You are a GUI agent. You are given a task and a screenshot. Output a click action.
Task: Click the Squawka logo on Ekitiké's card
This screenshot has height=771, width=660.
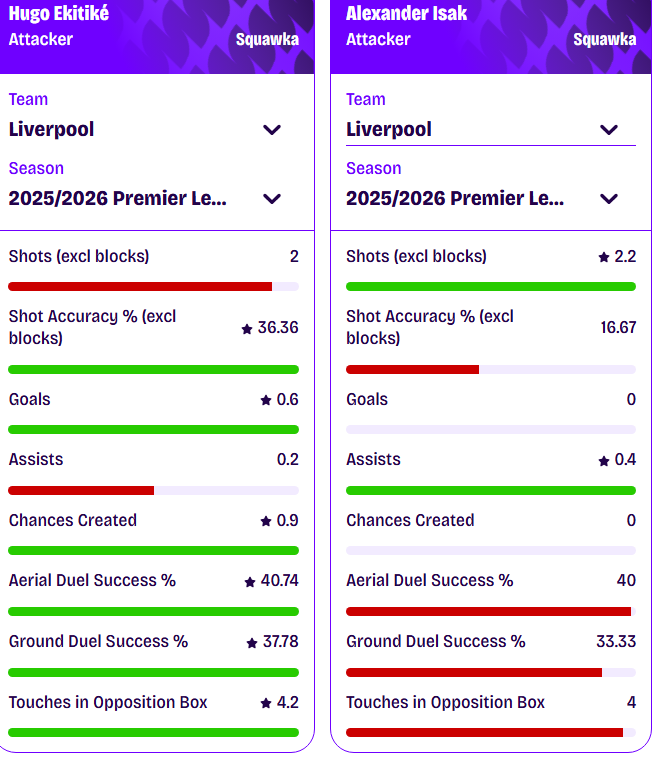(x=267, y=40)
